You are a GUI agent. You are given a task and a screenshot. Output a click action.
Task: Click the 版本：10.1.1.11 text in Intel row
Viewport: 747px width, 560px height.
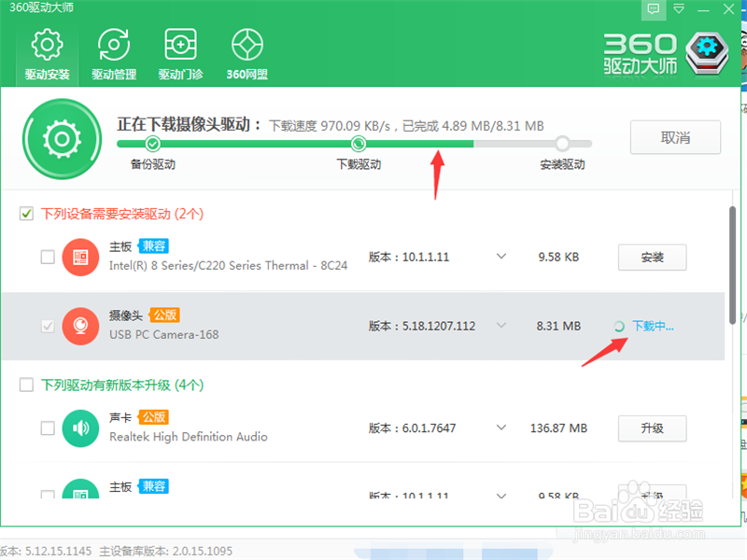pyautogui.click(x=409, y=258)
